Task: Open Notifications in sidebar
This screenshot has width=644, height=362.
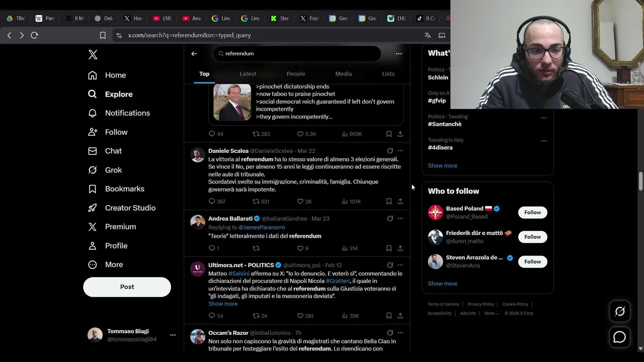Action: [119, 113]
